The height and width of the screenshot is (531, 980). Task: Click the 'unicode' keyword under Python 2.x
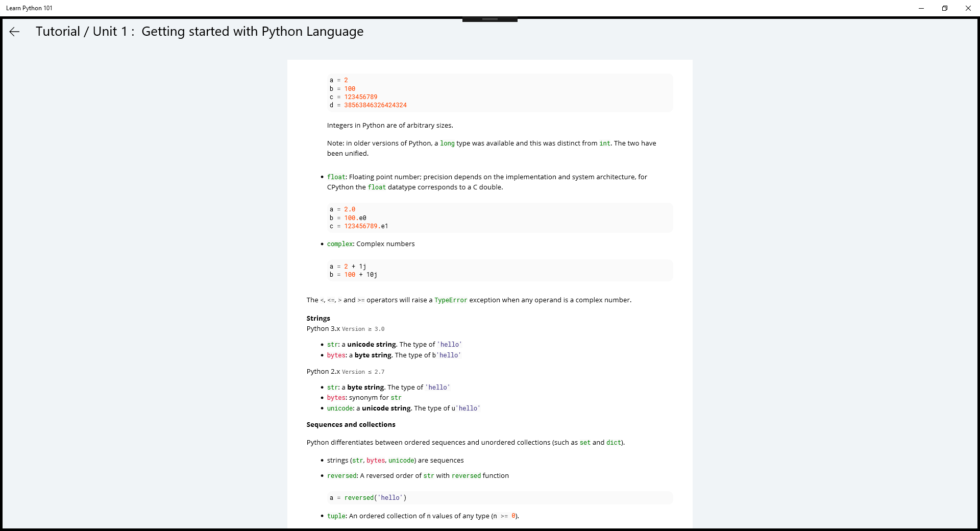tap(340, 408)
